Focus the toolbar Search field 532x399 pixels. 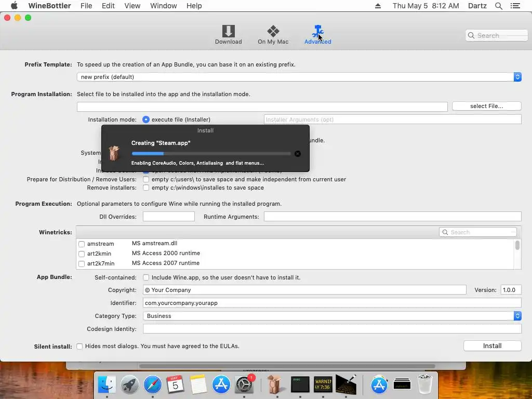point(497,35)
